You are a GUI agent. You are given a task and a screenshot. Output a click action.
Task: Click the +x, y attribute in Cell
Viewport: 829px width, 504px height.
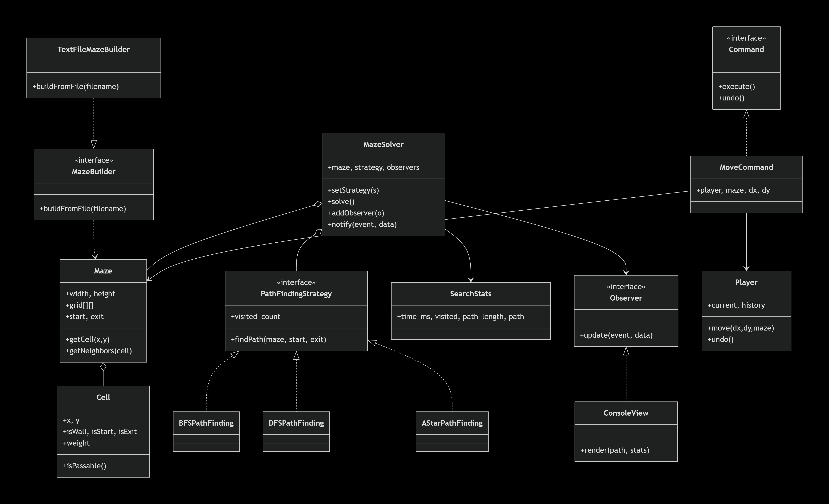[x=71, y=420]
